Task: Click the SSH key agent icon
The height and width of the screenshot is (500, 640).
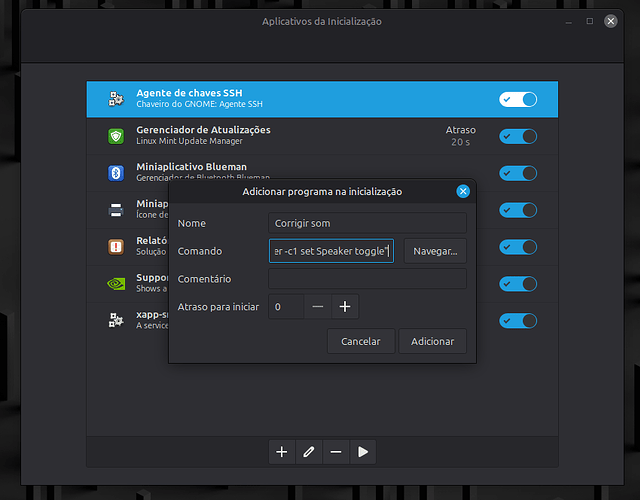Action: (x=116, y=99)
